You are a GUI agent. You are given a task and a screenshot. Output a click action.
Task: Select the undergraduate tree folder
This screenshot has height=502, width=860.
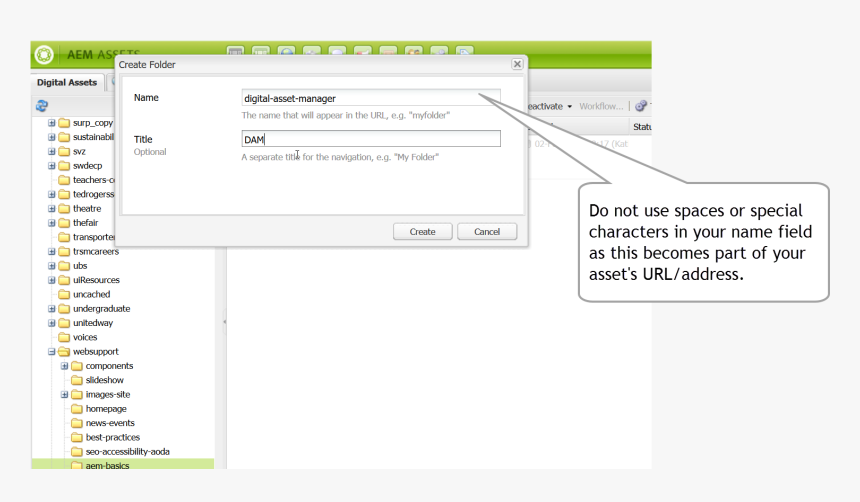click(x=101, y=308)
